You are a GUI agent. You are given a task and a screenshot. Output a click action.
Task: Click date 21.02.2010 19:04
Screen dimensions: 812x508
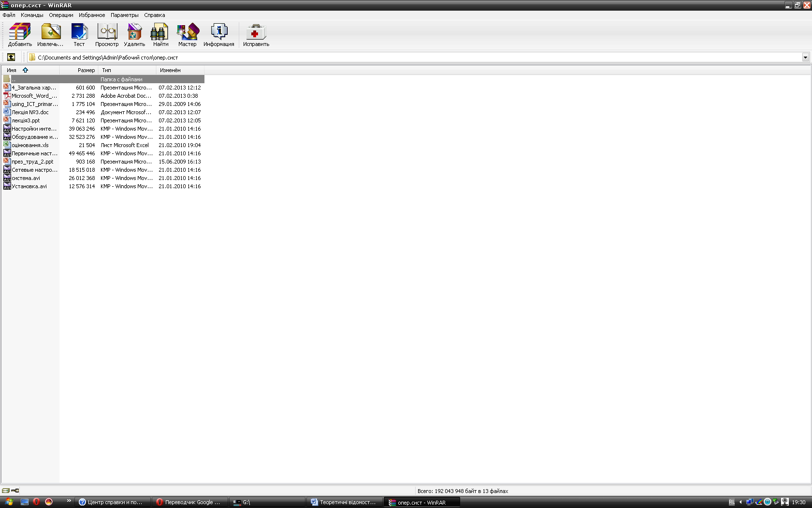[180, 145]
